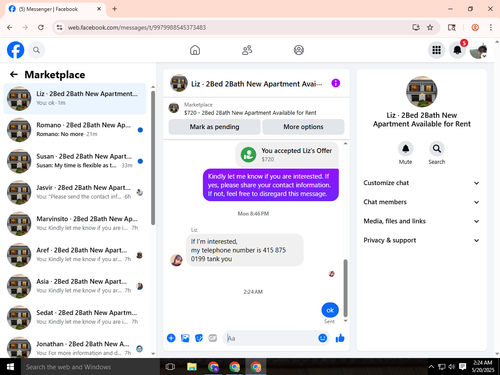This screenshot has height=375, width=500.
Task: Click the chat messages scrollbar
Action: pos(345,288)
